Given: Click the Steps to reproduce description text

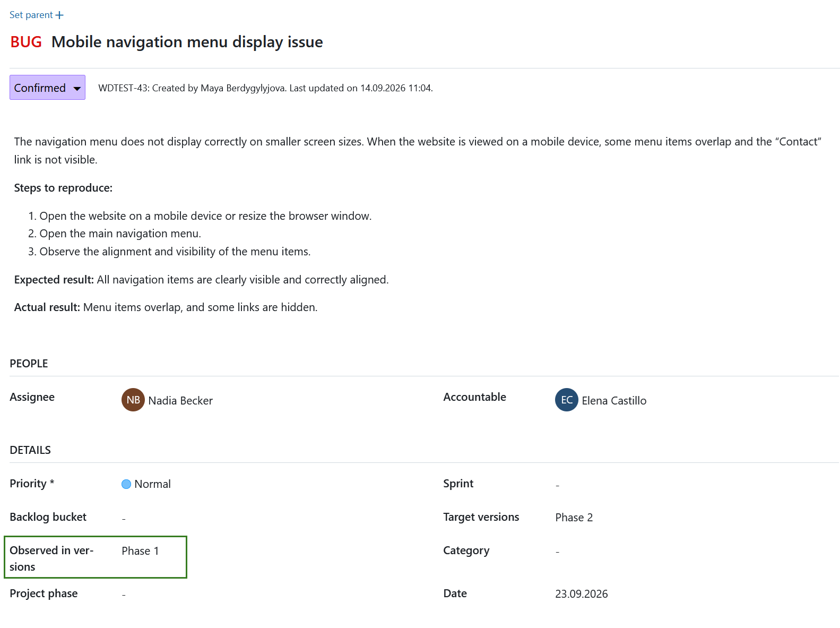Looking at the screenshot, I should coord(63,188).
